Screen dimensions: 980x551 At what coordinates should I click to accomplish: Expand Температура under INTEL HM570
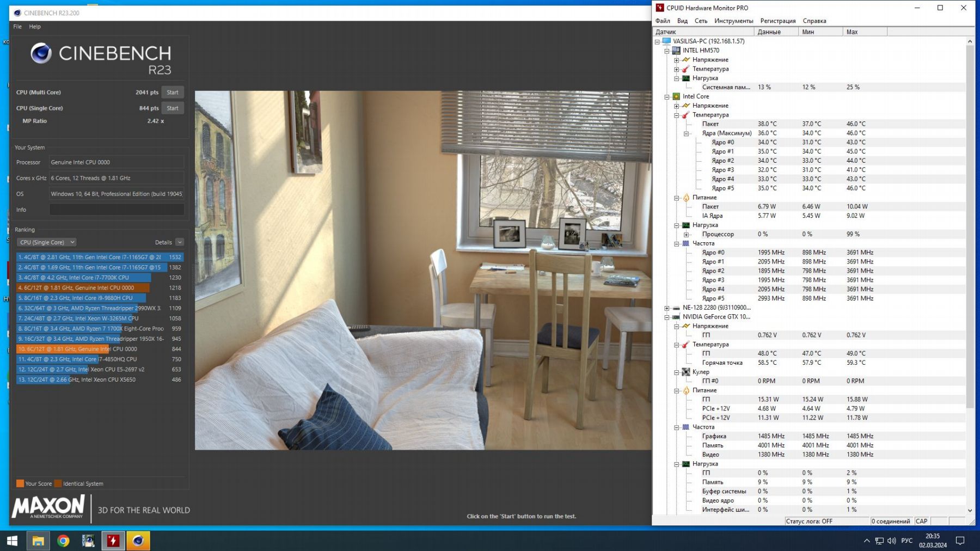click(677, 69)
